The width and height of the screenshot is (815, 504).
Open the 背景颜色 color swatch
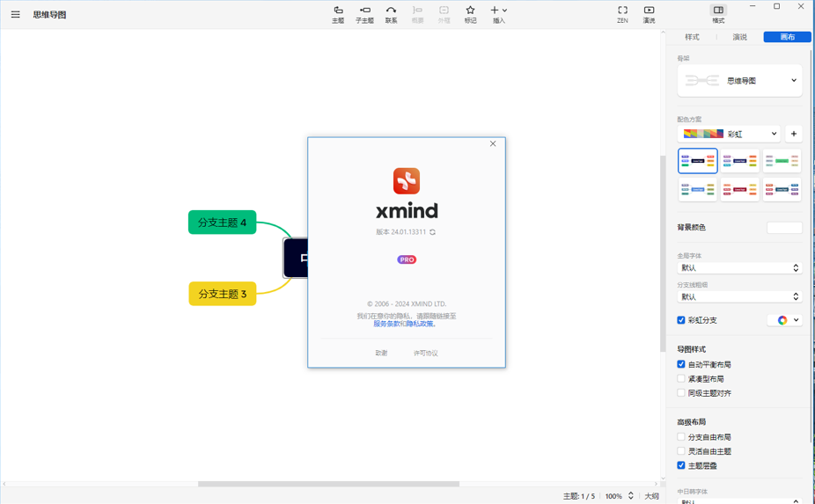[x=784, y=228]
